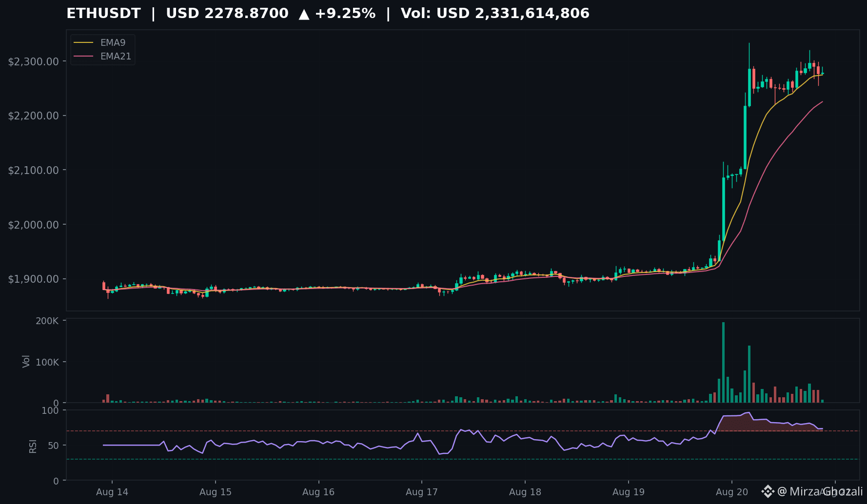
Task: Click the 100 label on the RSI axis
Action: [x=50, y=411]
